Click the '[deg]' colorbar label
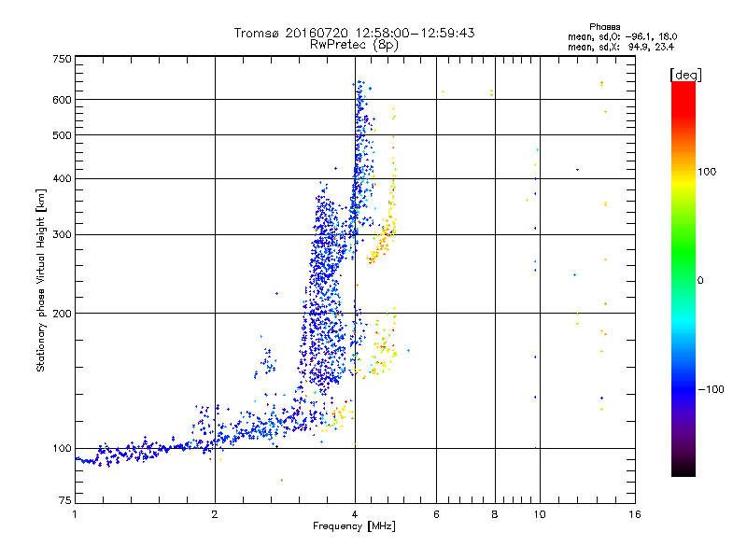Viewport: 747px width, 560px height. [x=685, y=75]
